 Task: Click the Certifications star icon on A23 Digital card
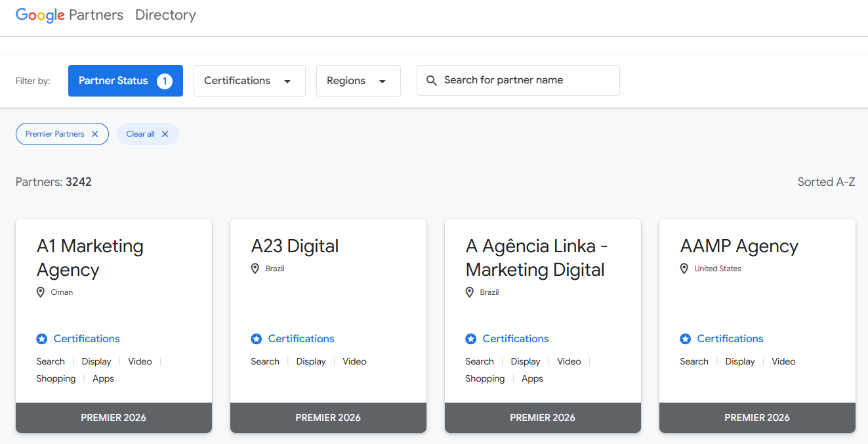pyautogui.click(x=256, y=338)
